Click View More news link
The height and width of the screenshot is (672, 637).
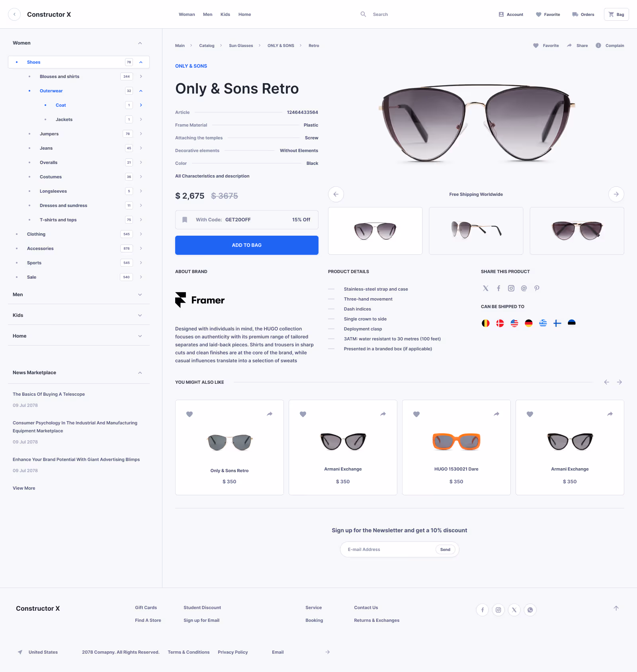click(x=24, y=488)
